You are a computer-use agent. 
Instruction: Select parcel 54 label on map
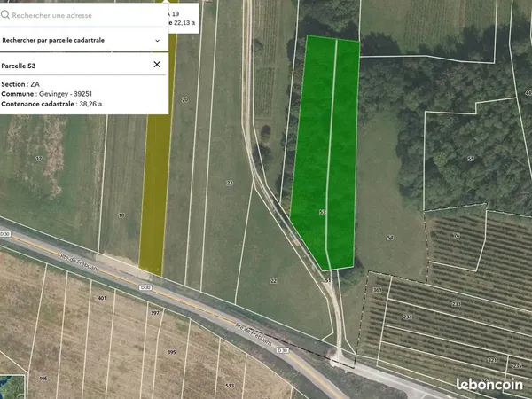click(390, 238)
